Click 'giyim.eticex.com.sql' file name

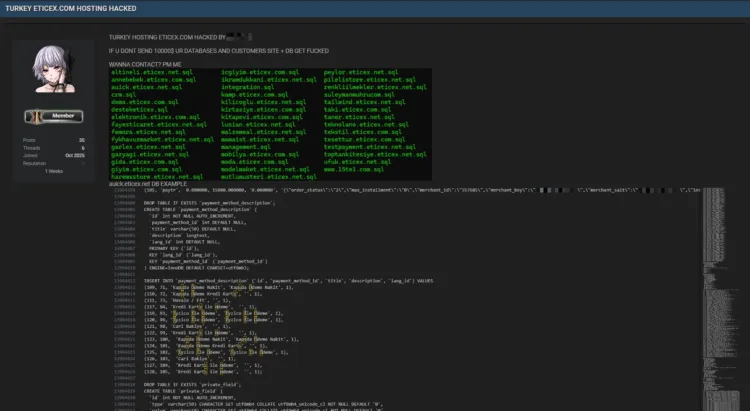[x=146, y=169]
